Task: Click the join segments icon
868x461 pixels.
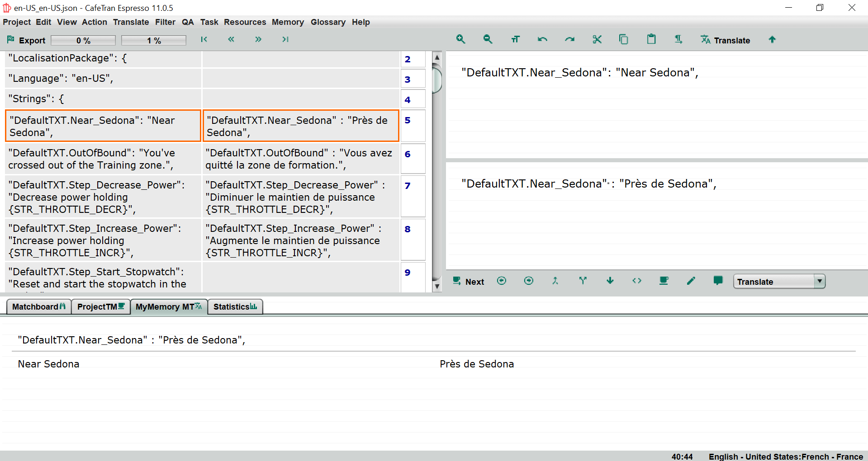Action: pyautogui.click(x=555, y=281)
